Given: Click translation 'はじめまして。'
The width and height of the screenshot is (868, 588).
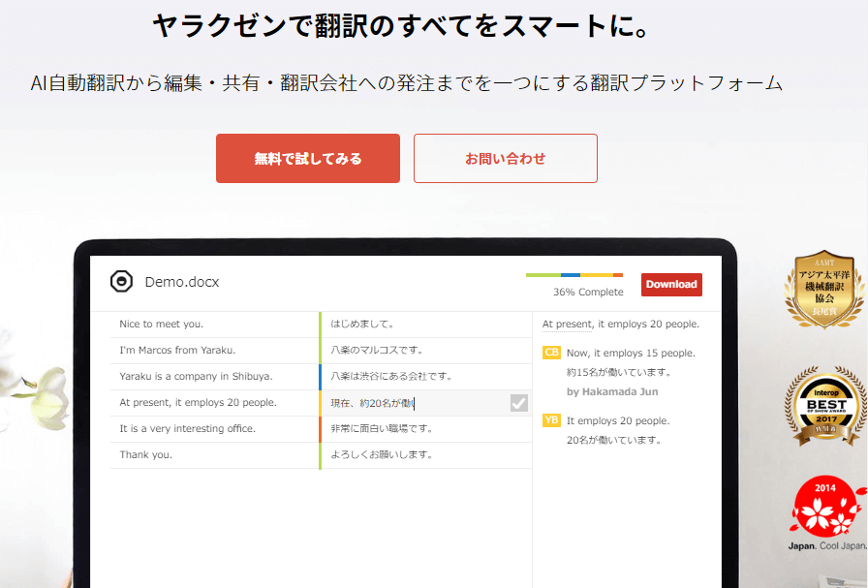Looking at the screenshot, I should [362, 324].
